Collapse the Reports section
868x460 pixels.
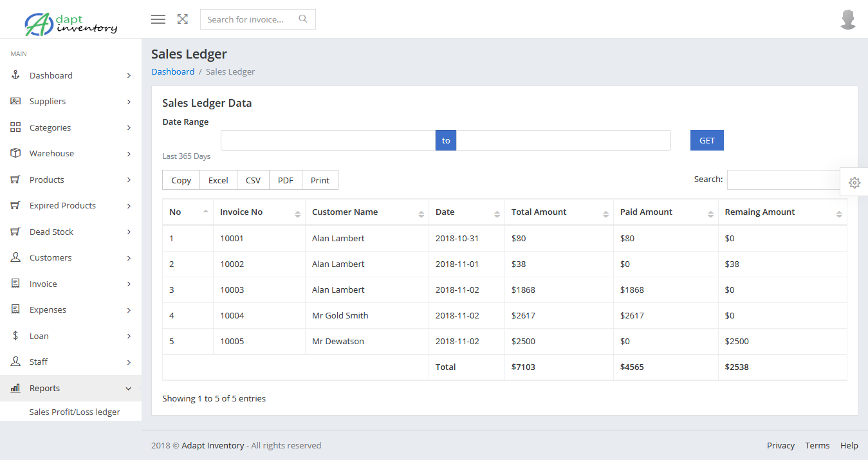(127, 388)
